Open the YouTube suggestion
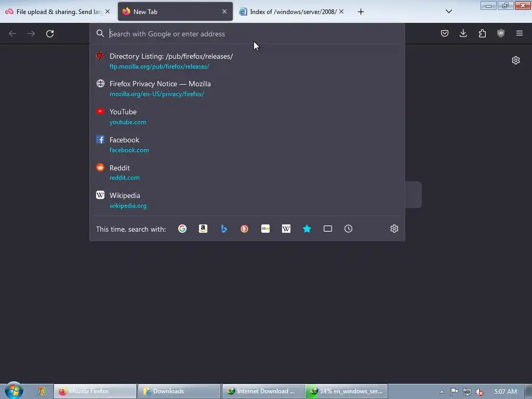This screenshot has width=532, height=399. coord(247,117)
